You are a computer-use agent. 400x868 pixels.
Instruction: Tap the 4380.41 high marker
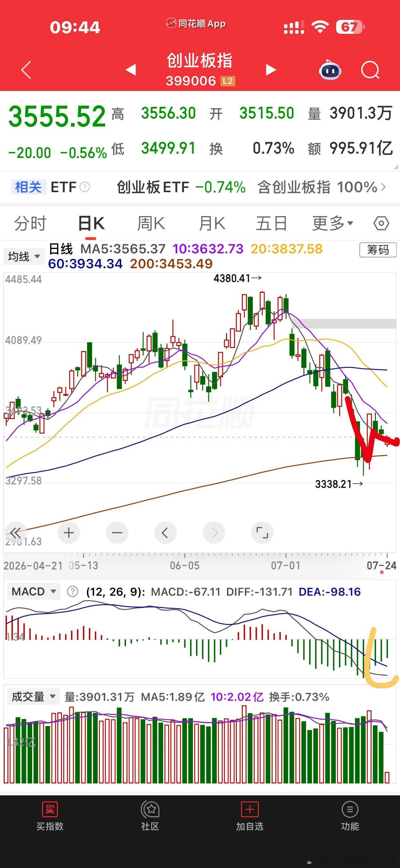(x=238, y=278)
